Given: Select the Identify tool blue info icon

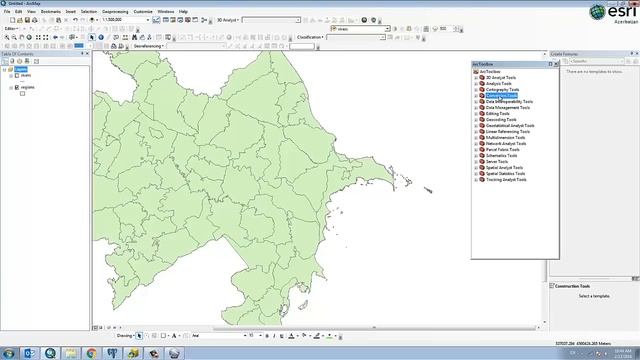Looking at the screenshot, I should click(101, 37).
